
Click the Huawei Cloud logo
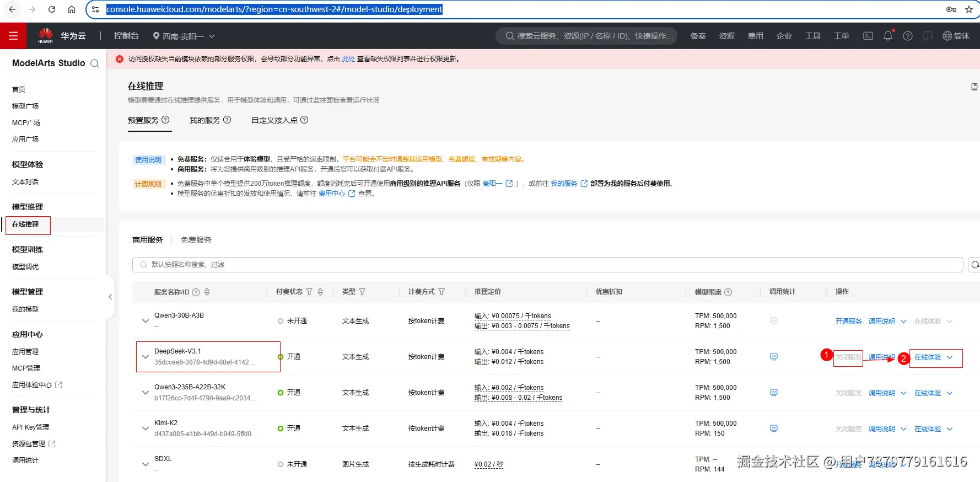(46, 35)
